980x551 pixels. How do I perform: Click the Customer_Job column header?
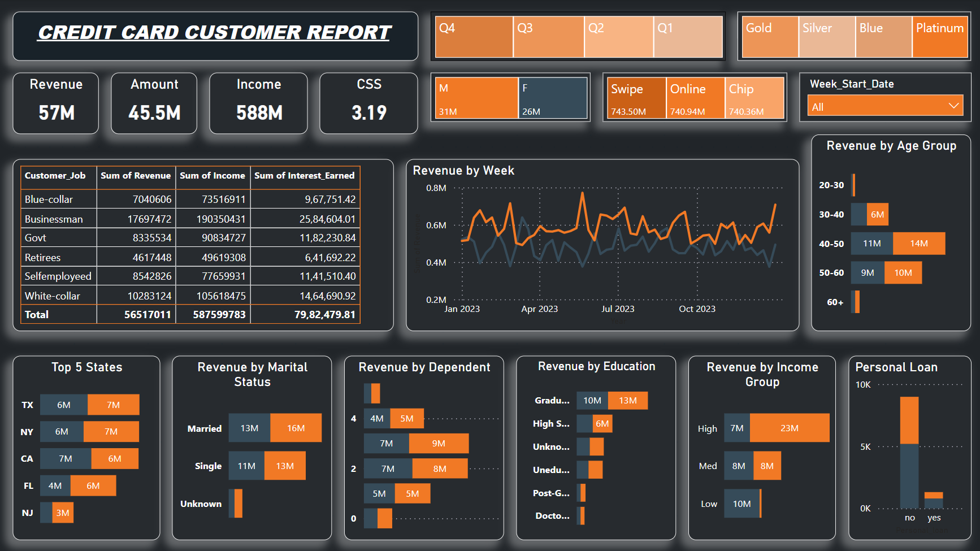click(55, 176)
